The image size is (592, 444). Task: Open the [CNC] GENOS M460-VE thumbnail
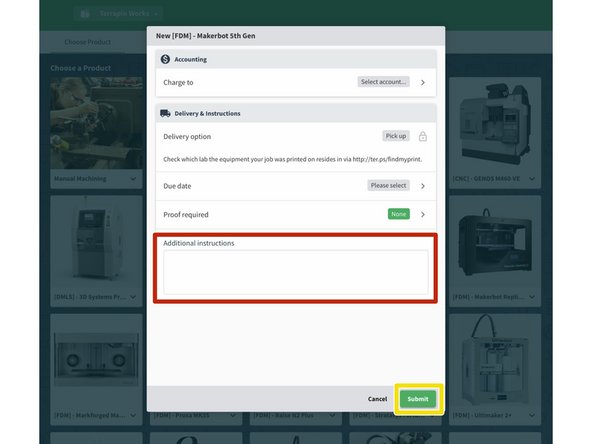pyautogui.click(x=495, y=123)
